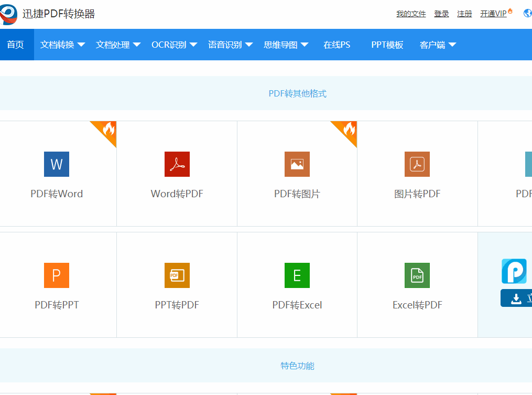This screenshot has width=532, height=395.
Task: Click the hot flame badge on PDF转Word
Action: click(x=107, y=131)
